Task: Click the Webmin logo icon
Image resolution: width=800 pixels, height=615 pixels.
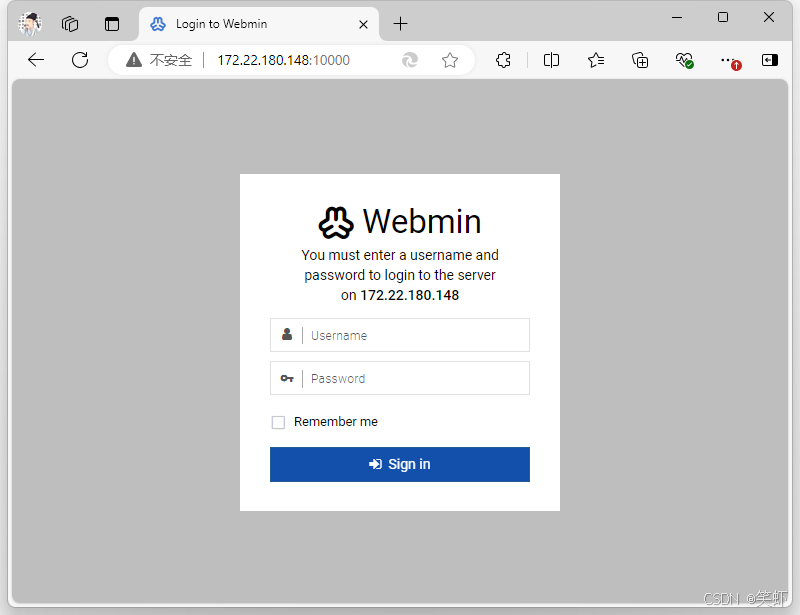Action: (336, 223)
